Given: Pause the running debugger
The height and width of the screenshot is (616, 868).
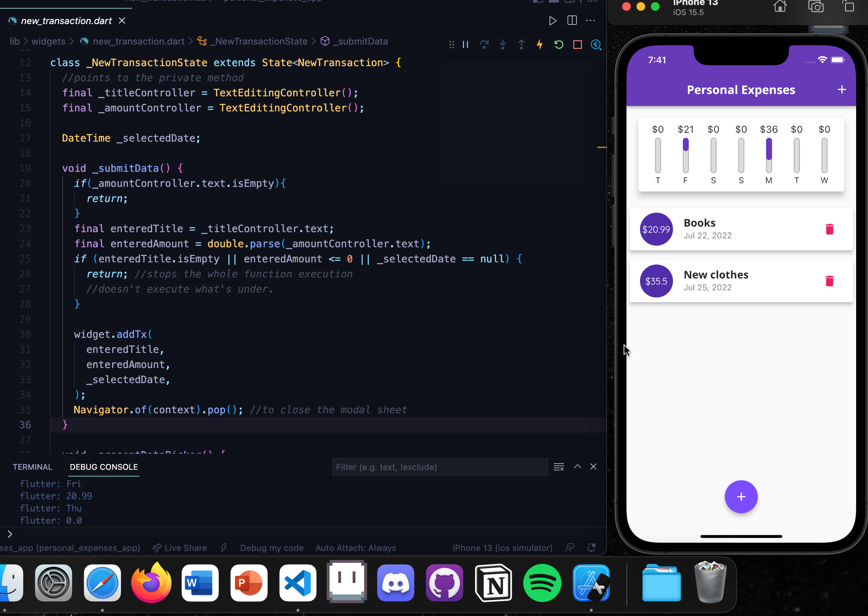Looking at the screenshot, I should coord(465,45).
